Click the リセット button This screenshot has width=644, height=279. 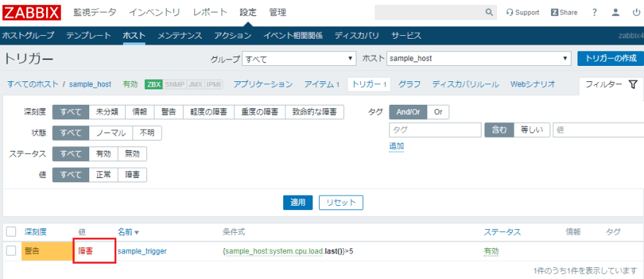click(x=341, y=202)
